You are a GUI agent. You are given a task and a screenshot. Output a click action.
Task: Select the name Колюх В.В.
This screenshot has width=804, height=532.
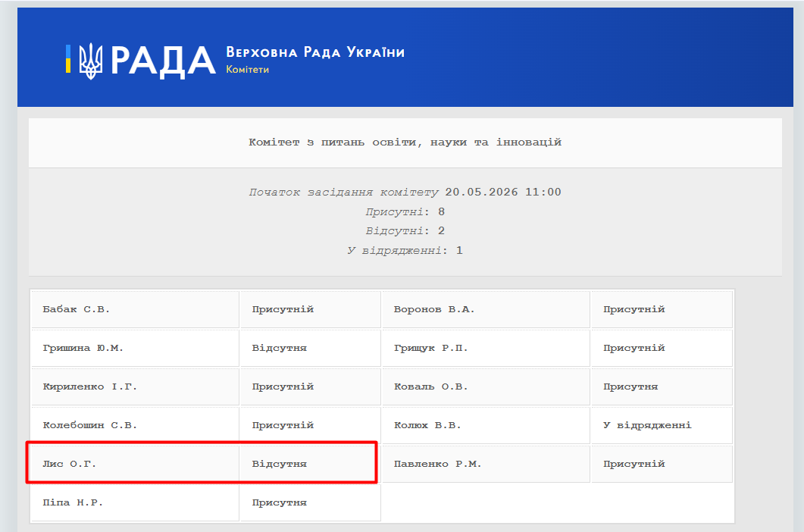427,425
